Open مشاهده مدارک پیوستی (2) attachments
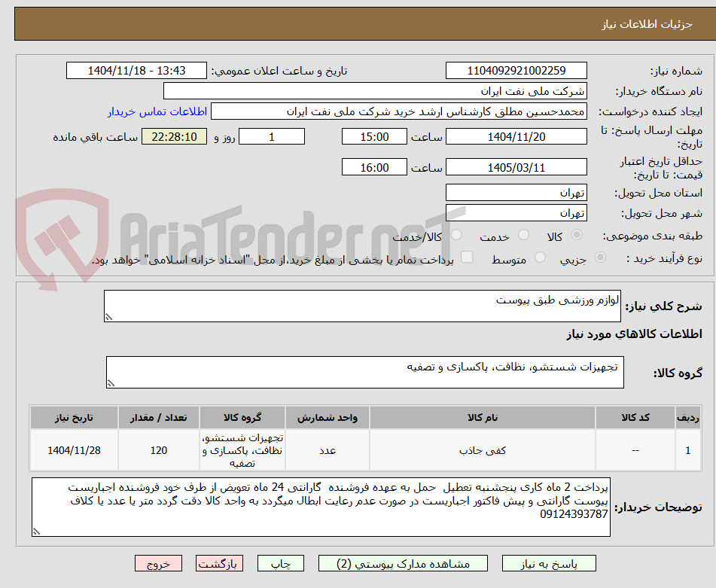Screen dimensions: 716x588 (x=404, y=563)
